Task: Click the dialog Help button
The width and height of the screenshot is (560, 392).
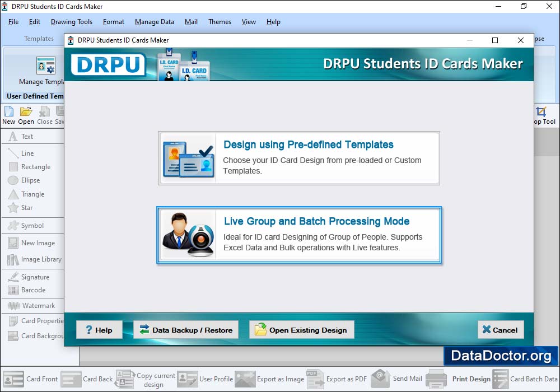Action: 99,330
